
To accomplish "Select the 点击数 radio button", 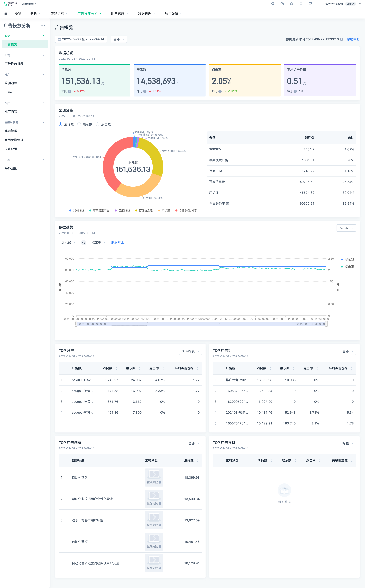I will point(98,124).
